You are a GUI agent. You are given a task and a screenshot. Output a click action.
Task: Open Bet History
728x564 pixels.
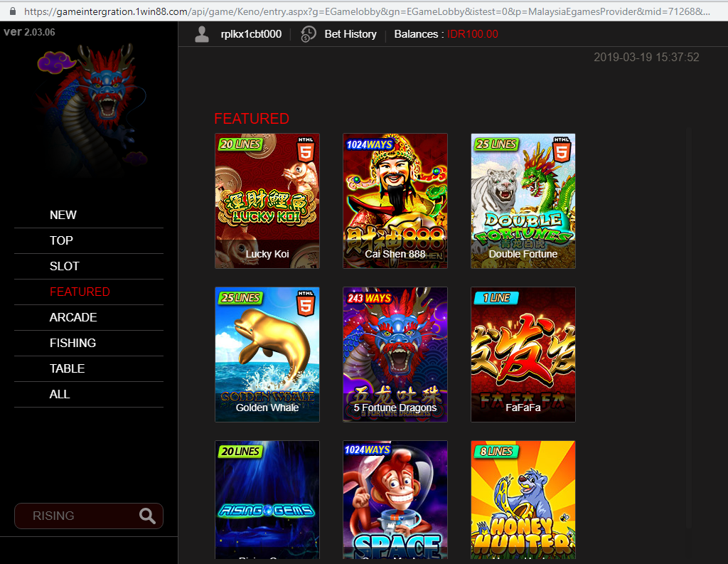(x=350, y=34)
